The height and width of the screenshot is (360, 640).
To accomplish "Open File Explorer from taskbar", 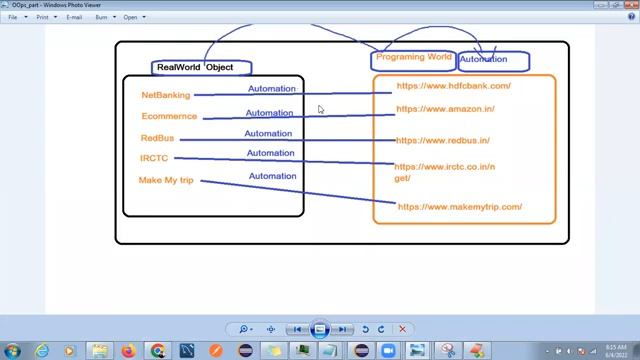I will (99, 351).
